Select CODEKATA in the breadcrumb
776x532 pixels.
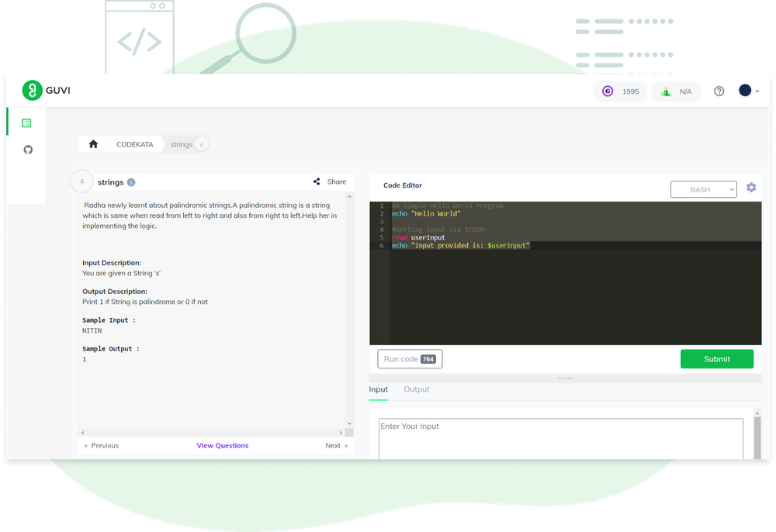[x=134, y=144]
